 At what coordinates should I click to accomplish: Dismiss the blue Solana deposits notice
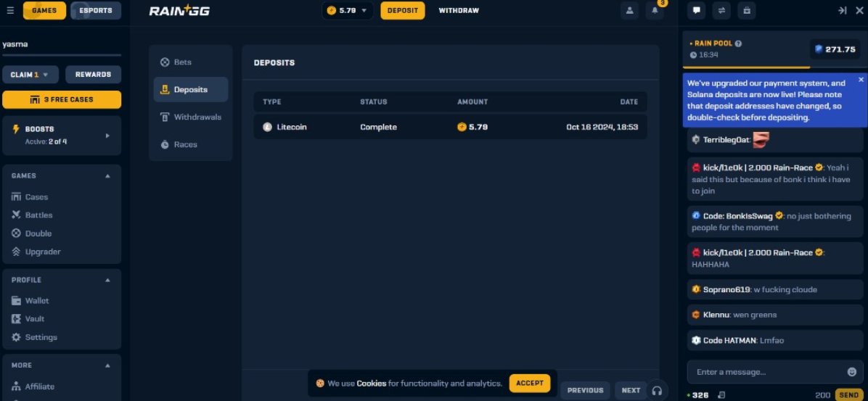861,80
